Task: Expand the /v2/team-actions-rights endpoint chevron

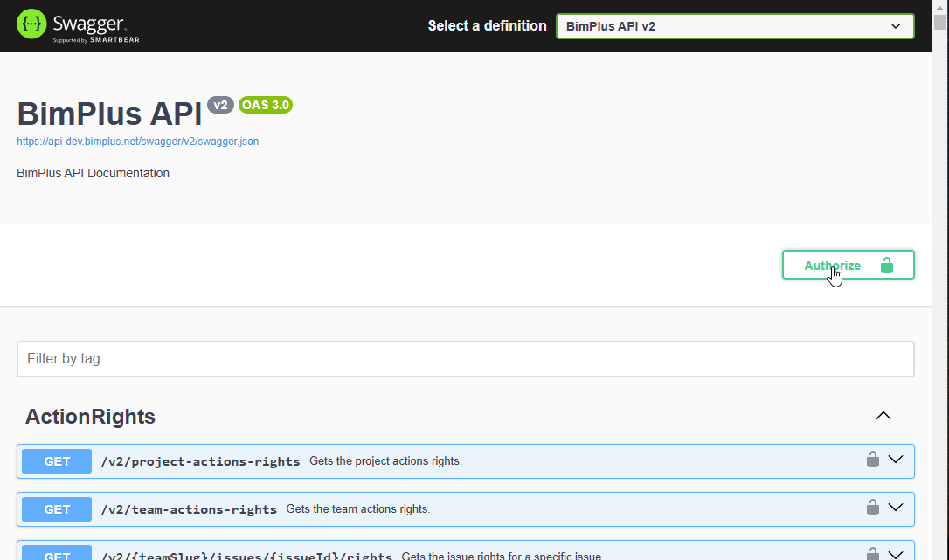Action: (x=896, y=508)
